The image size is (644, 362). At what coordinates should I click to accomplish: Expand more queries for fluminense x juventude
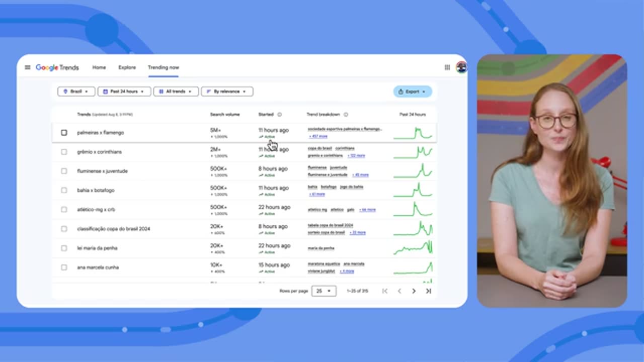[360, 175]
